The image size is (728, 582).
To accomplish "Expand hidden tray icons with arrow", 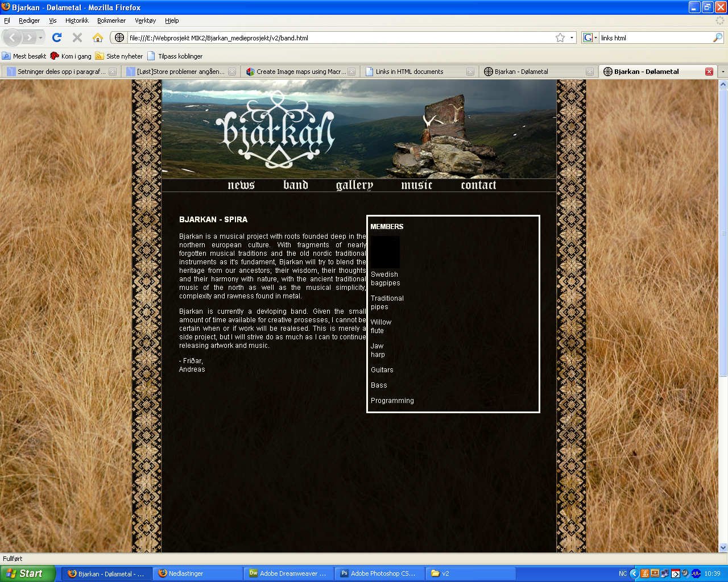I will [634, 573].
